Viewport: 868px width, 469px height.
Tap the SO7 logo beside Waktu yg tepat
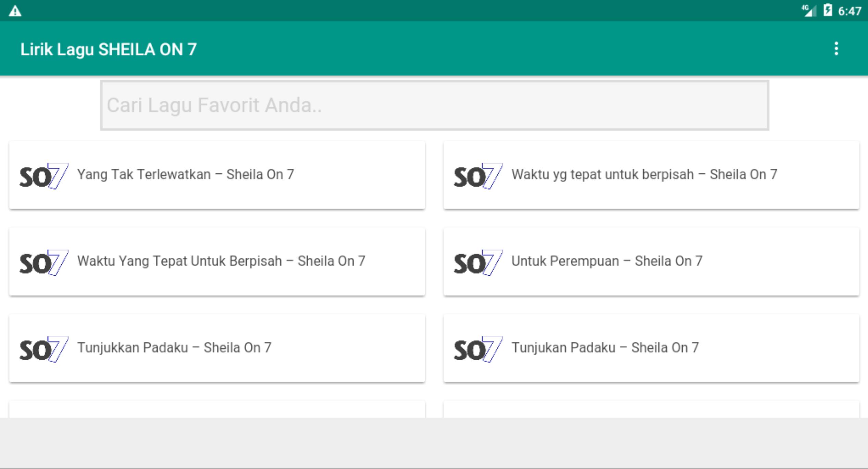(x=478, y=176)
